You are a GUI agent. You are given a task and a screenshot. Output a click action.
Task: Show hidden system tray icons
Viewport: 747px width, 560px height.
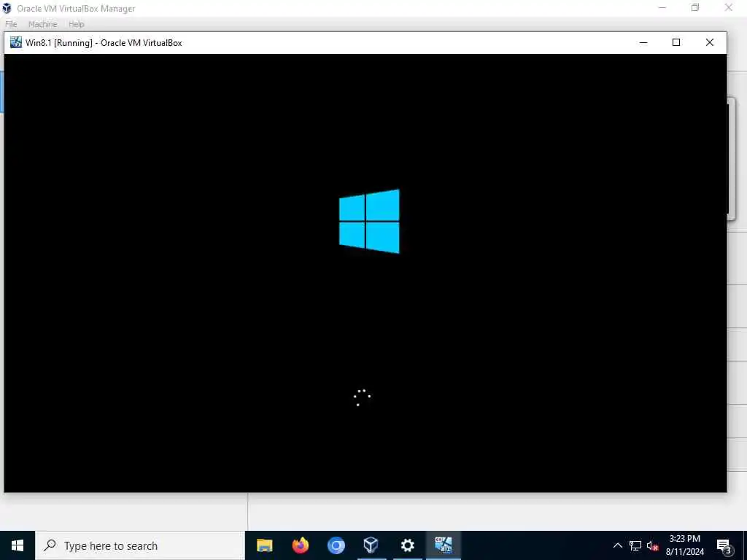click(617, 545)
